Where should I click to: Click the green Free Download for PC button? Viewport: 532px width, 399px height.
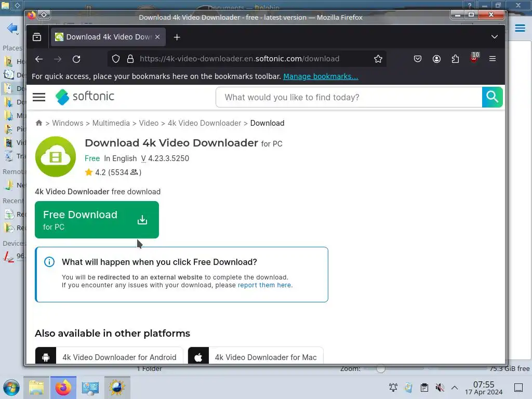coord(97,220)
